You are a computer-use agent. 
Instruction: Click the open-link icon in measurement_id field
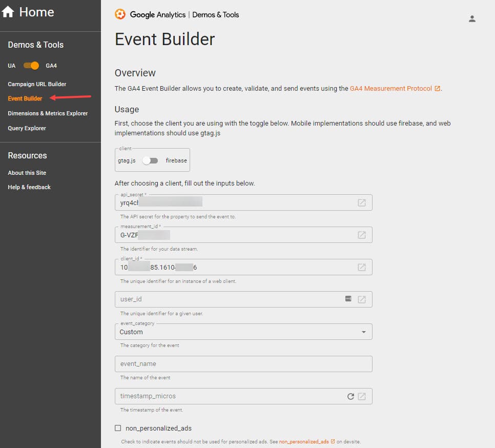361,235
